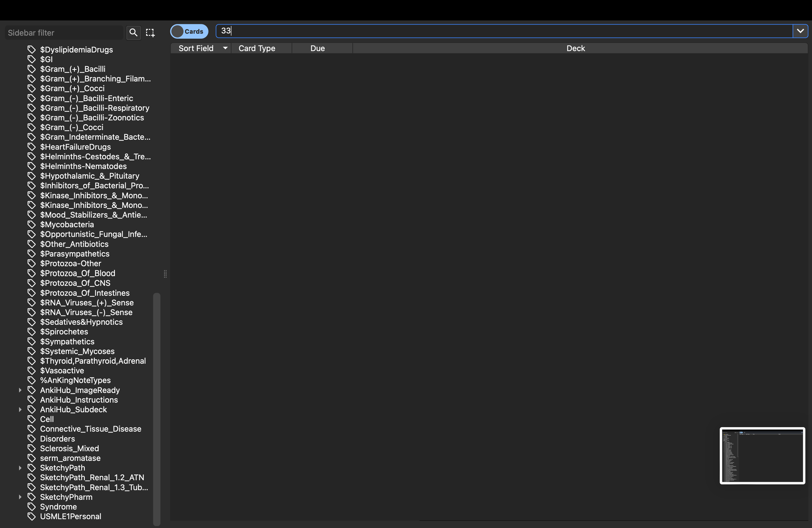Open the search history dropdown arrow
This screenshot has height=528, width=812.
coord(800,31)
